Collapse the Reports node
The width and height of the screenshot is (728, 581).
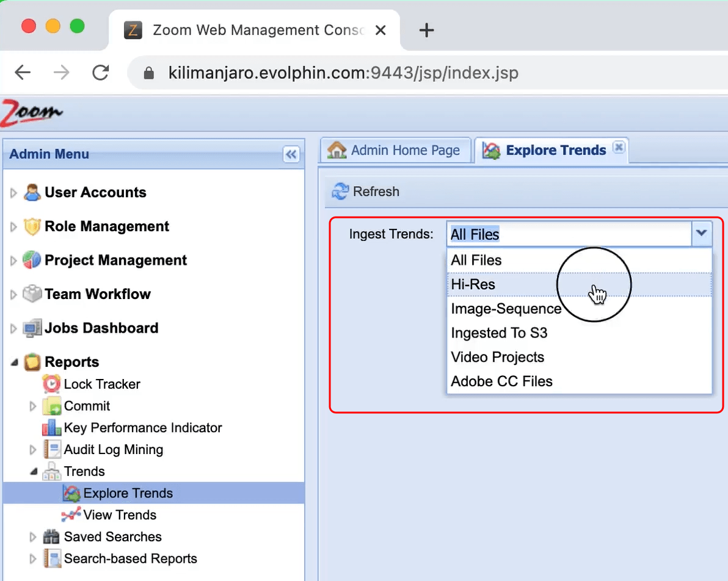(x=15, y=362)
